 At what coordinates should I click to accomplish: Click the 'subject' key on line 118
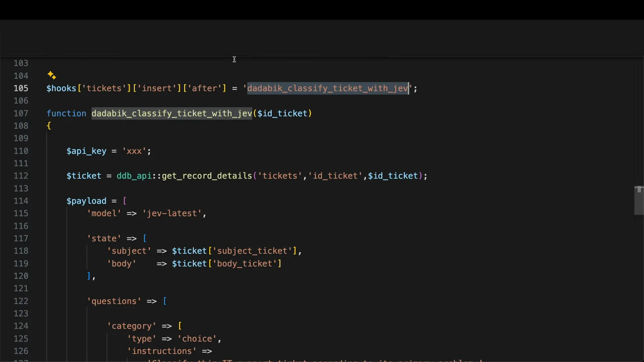(129, 251)
